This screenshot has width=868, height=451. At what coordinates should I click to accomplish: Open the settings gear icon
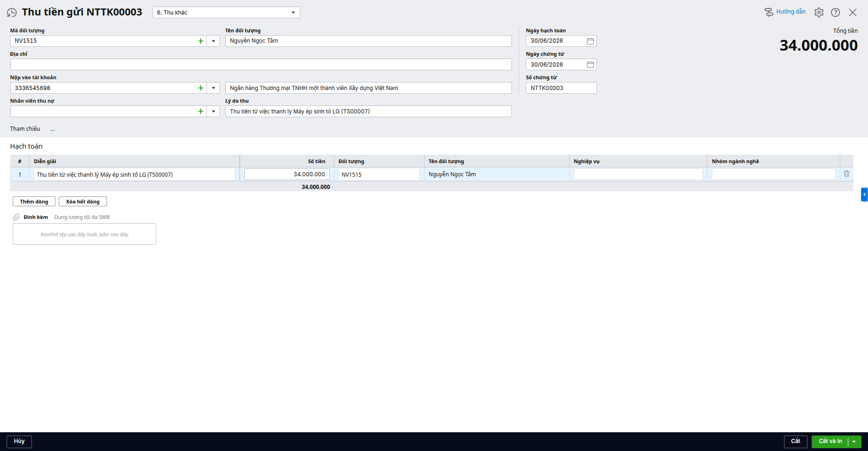coord(819,13)
